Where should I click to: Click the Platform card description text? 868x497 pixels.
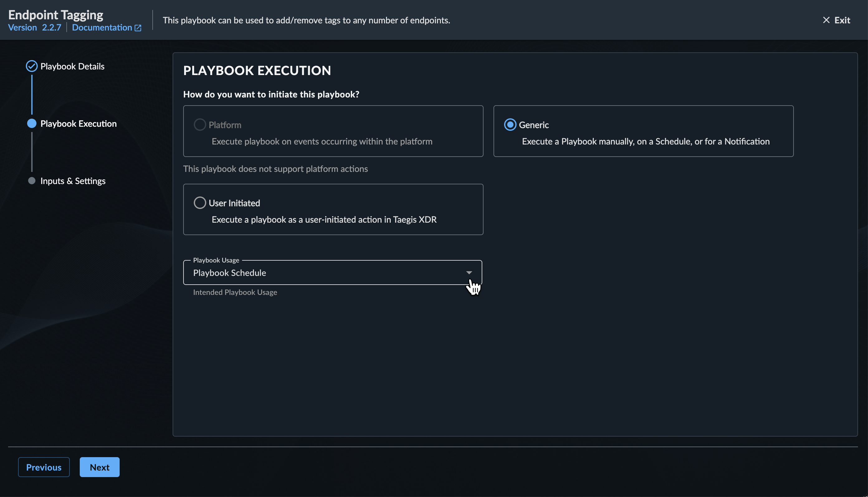(322, 141)
